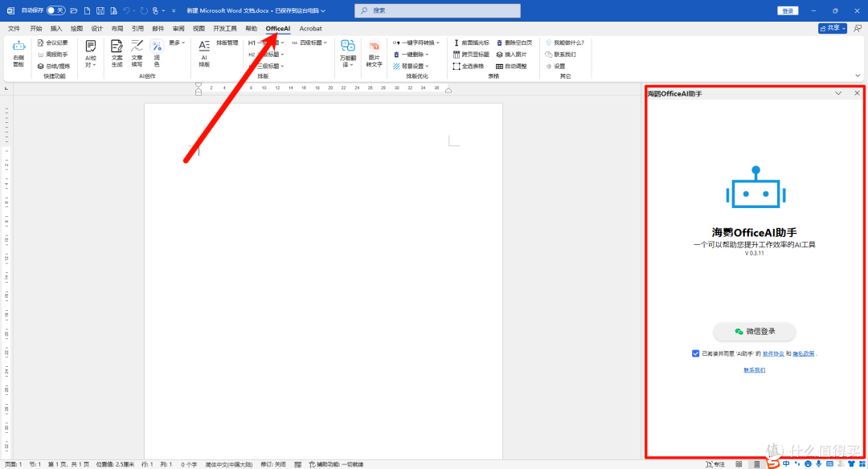Image resolution: width=868 pixels, height=469 pixels.
Task: Expand the 一键字符转换 dropdown
Action: pos(416,43)
